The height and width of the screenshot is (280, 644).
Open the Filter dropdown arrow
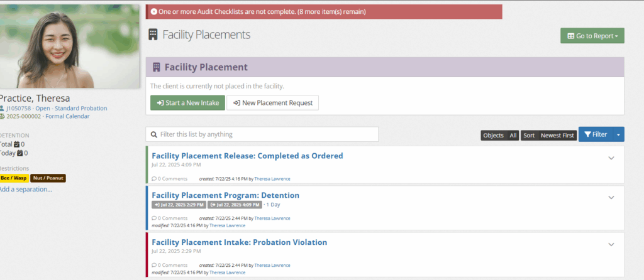coord(619,134)
